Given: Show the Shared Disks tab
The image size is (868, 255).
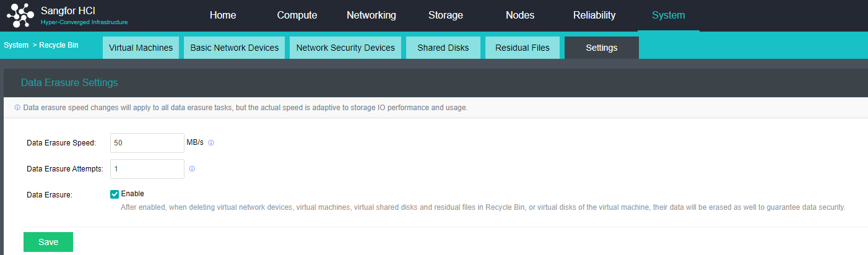Looking at the screenshot, I should tap(443, 48).
